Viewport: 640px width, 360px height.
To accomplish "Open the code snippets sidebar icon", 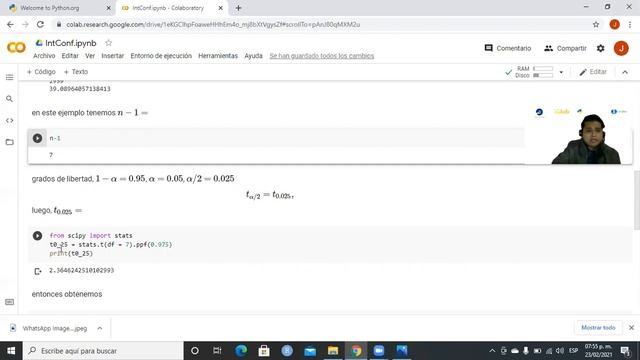I will coord(9,120).
